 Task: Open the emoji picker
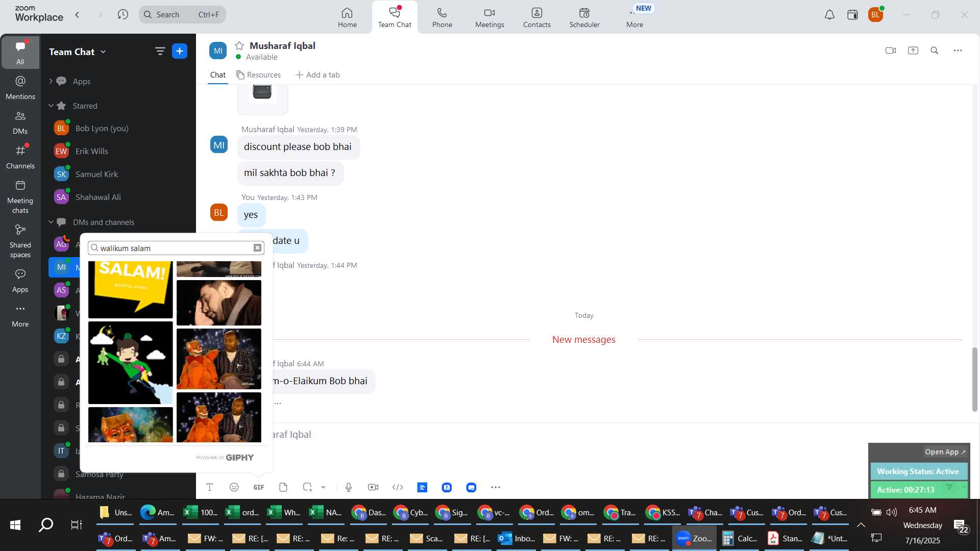point(234,487)
